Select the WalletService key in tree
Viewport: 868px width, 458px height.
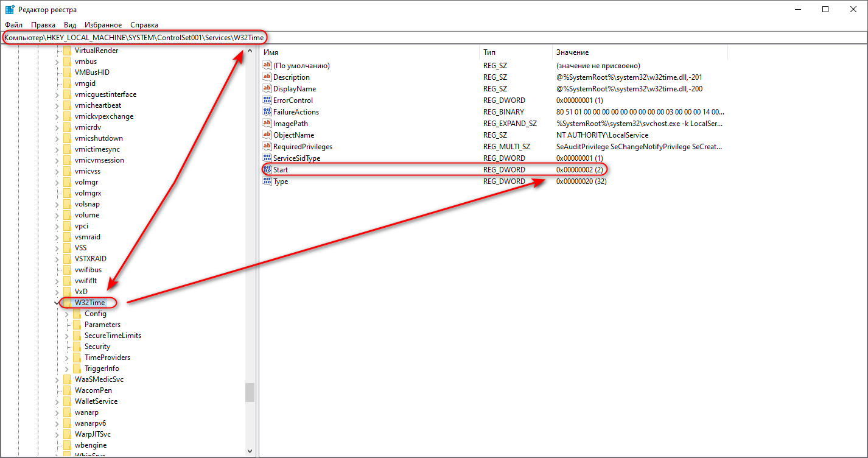96,401
